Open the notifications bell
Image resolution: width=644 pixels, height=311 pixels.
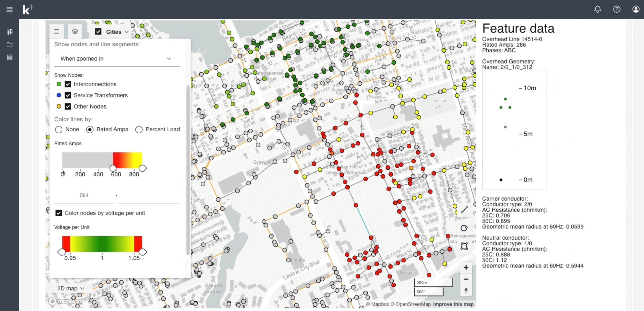[x=598, y=9]
